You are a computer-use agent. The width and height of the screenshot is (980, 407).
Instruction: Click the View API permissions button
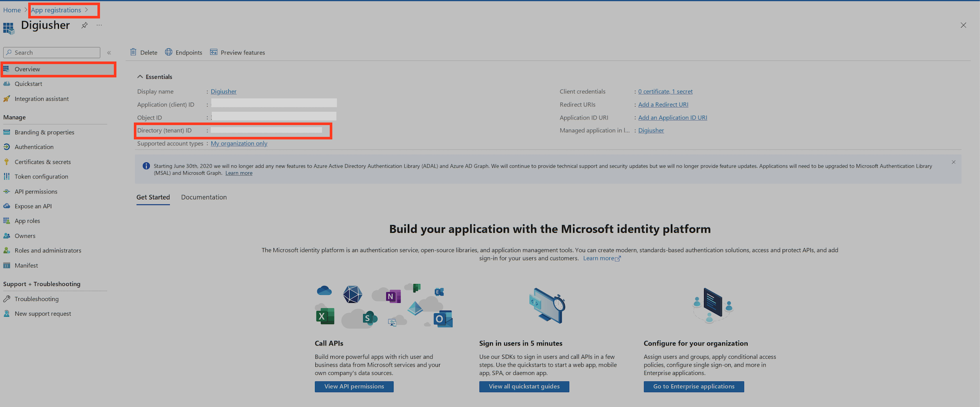[354, 386]
